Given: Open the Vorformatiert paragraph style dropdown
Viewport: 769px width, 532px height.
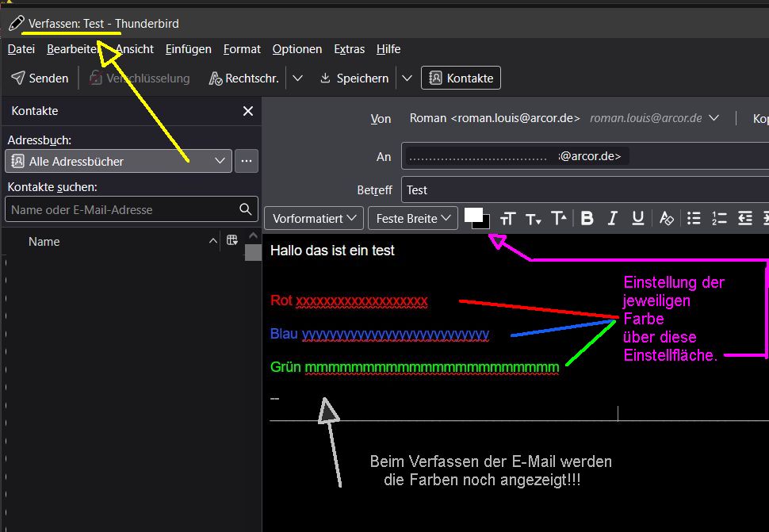Looking at the screenshot, I should pyautogui.click(x=314, y=218).
